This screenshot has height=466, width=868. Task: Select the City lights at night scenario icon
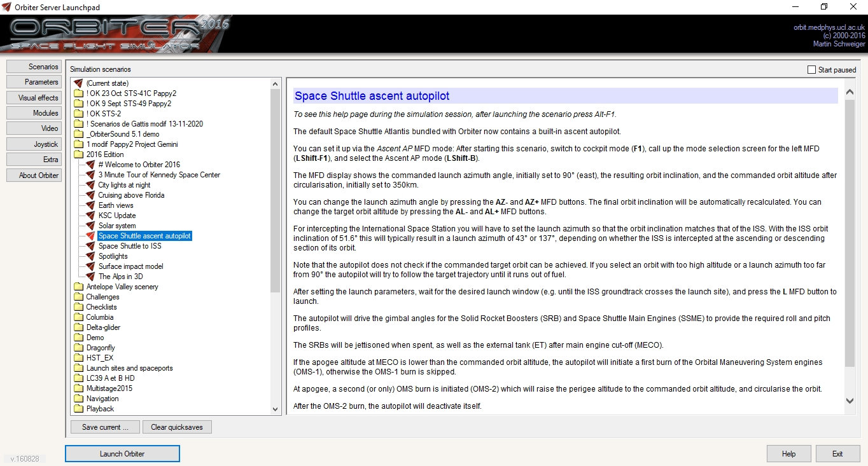click(90, 185)
